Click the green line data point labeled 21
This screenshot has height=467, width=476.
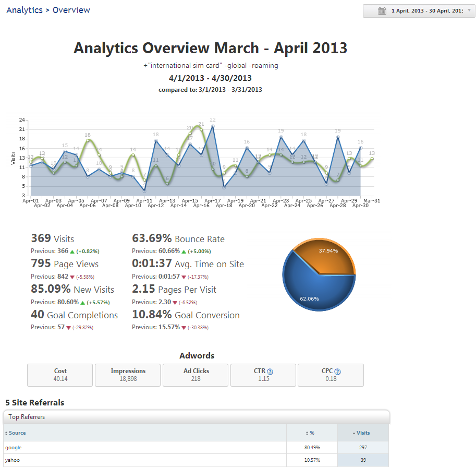(x=201, y=127)
